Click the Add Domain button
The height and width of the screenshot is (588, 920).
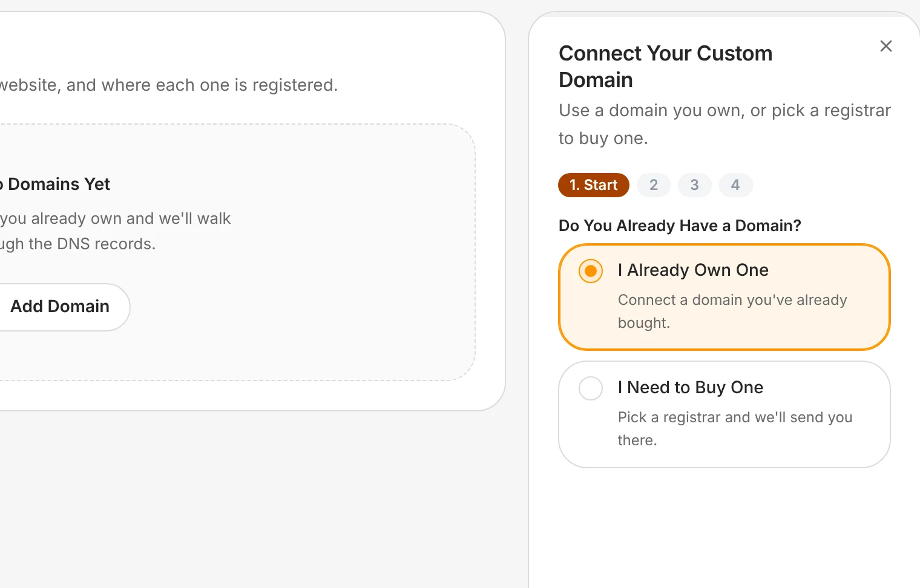[x=60, y=307]
